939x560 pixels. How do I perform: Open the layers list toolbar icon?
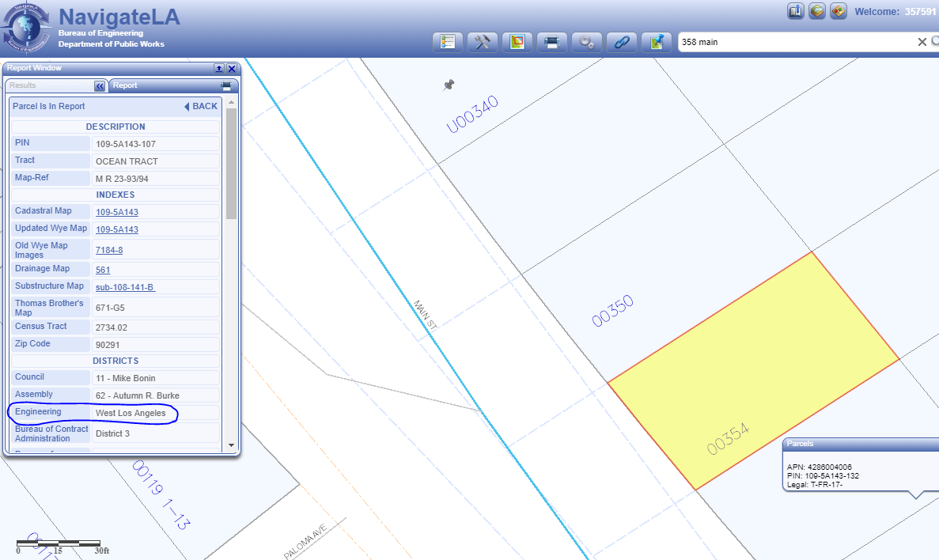(x=447, y=42)
